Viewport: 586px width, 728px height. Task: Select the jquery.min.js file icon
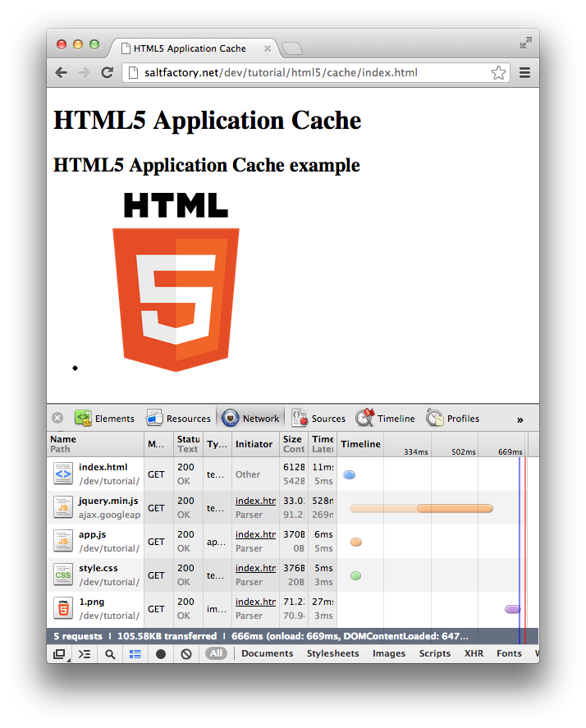pyautogui.click(x=63, y=507)
